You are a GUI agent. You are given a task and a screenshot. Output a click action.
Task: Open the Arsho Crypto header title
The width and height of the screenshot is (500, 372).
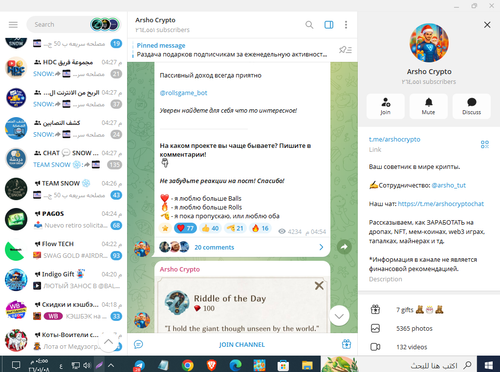[x=155, y=20]
